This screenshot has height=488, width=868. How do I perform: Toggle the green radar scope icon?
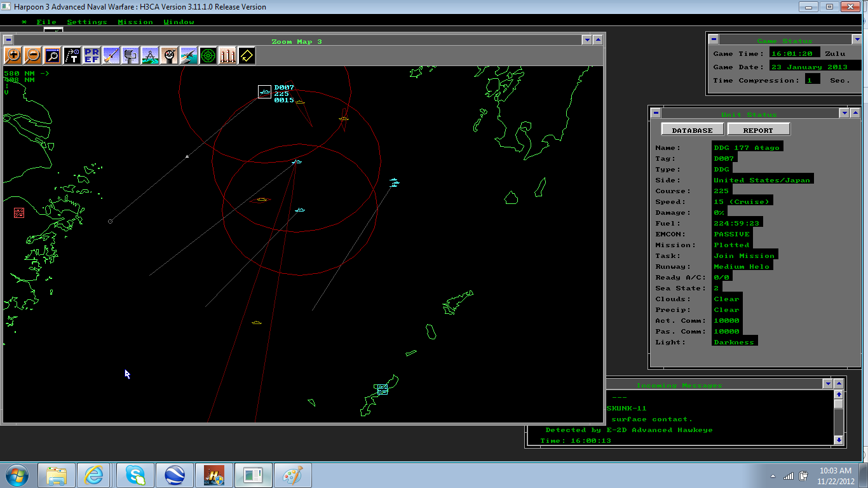pos(208,56)
